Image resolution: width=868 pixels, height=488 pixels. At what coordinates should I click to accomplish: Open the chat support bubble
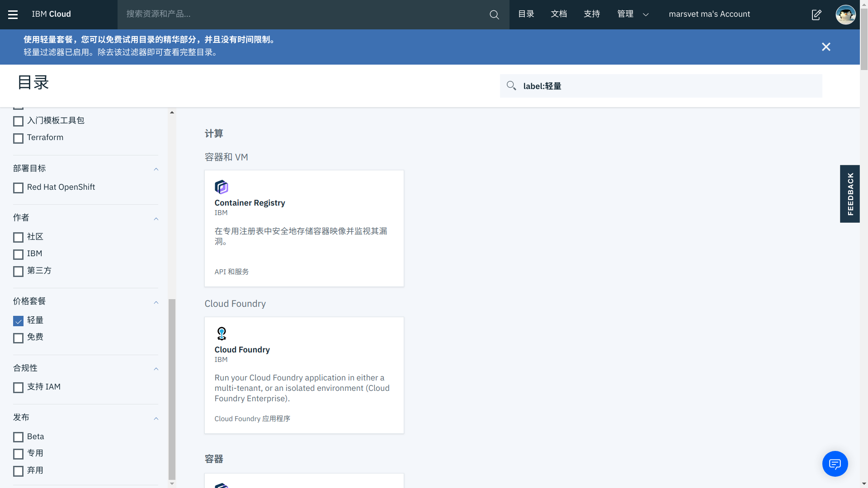[x=835, y=464]
